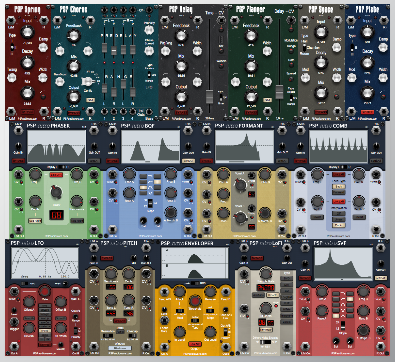Click the Feedback knob on PSP Flanger
Image resolution: width=395 pixels, height=362 pixels.
[251, 36]
